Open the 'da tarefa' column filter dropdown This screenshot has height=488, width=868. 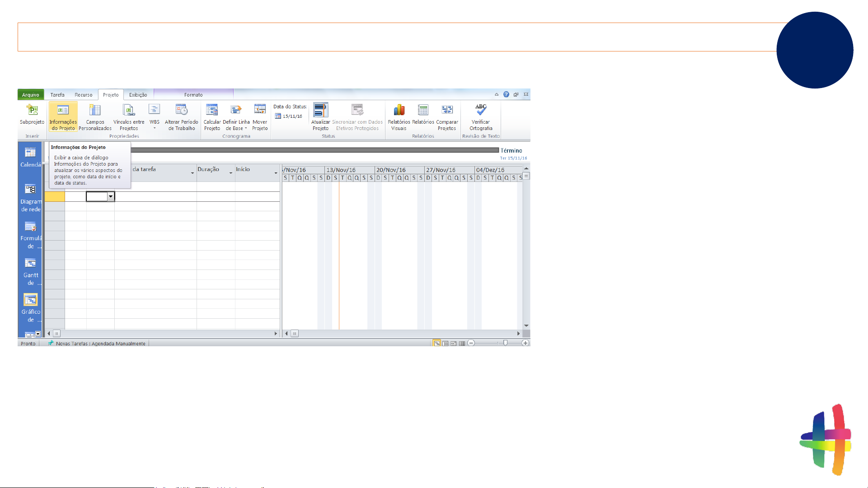click(x=192, y=173)
